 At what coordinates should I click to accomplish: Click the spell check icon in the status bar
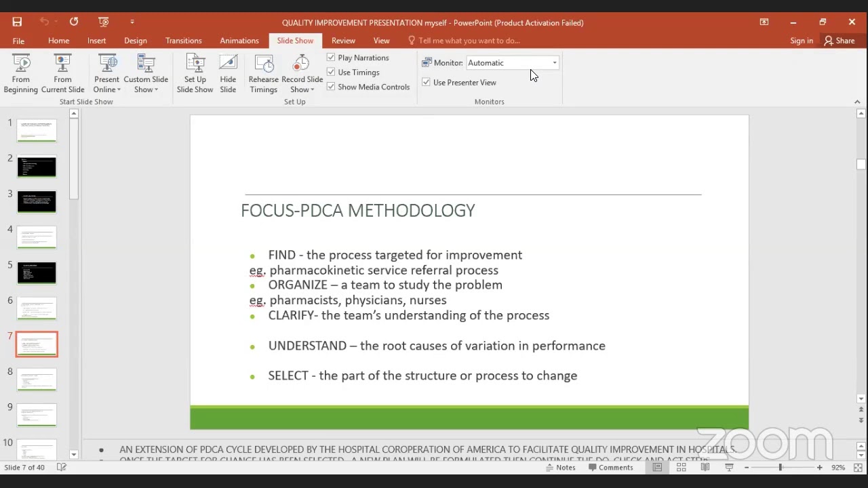click(62, 468)
